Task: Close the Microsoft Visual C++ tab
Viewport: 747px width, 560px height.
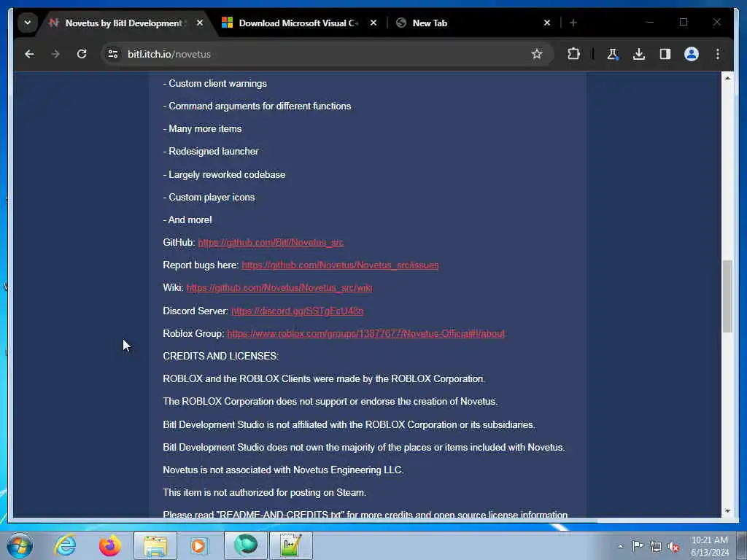Action: (373, 23)
